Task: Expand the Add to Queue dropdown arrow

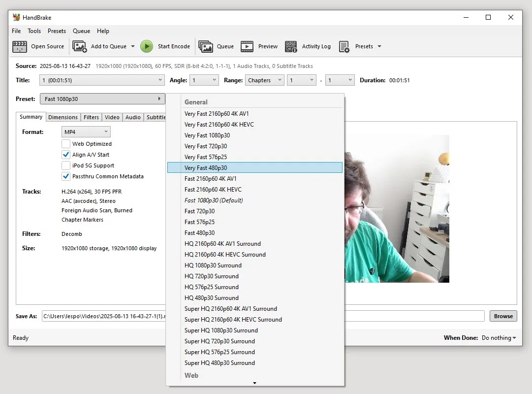Action: pyautogui.click(x=133, y=46)
